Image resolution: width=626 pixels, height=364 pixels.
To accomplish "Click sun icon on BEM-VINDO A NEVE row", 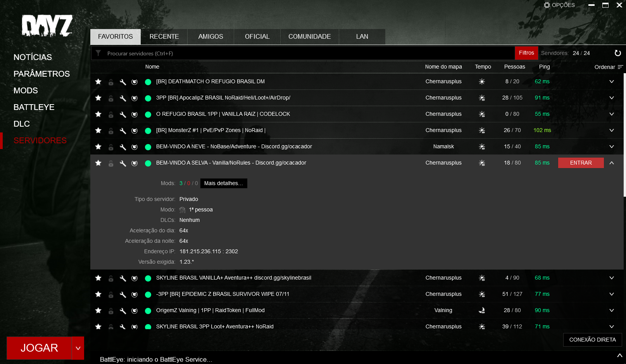I will (x=482, y=147).
